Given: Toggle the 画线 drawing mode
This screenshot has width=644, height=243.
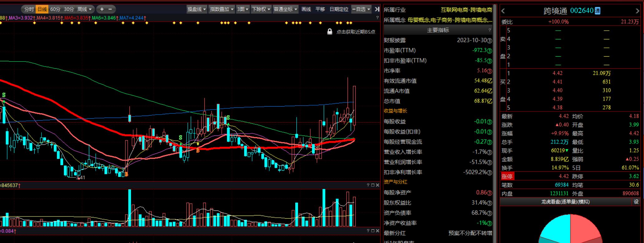Looking at the screenshot, I should (306, 9).
